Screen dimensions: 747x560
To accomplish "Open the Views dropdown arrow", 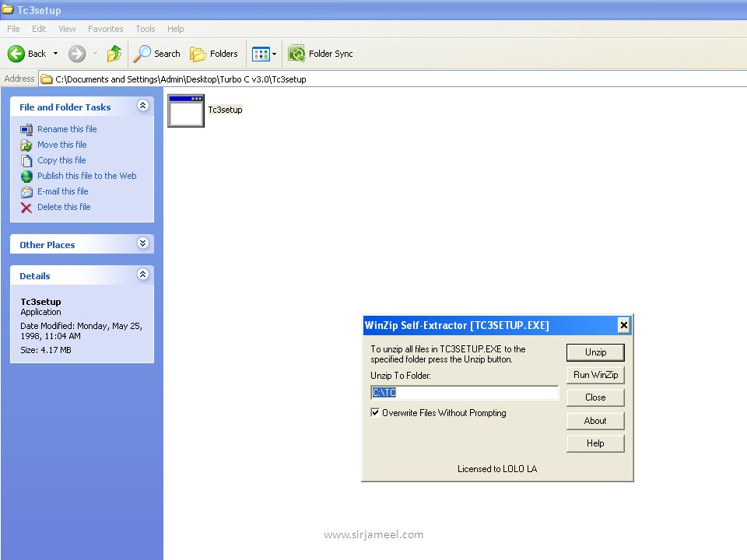I will tap(274, 54).
